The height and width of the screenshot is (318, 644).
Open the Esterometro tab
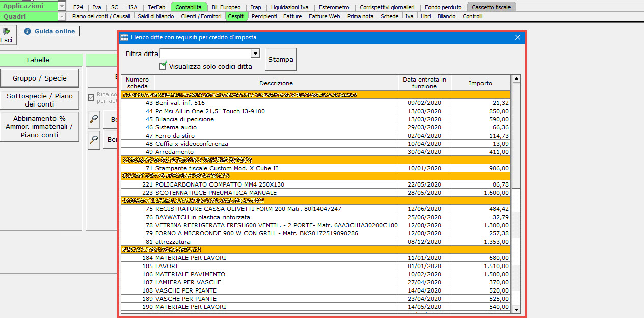click(x=334, y=7)
